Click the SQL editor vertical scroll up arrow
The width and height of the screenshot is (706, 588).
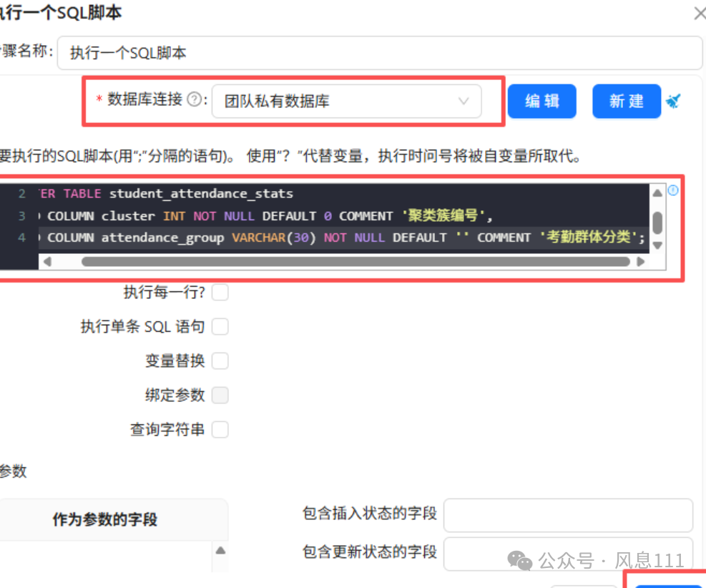pos(657,193)
